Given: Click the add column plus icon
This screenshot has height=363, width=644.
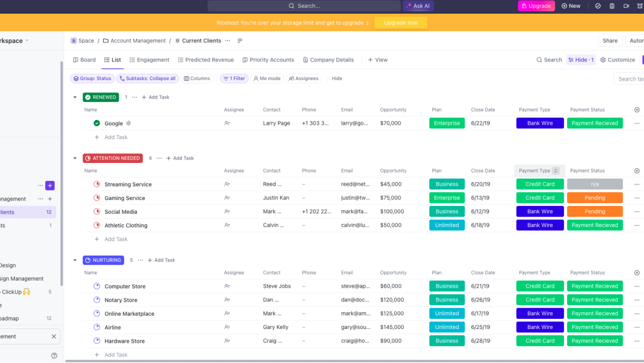Looking at the screenshot, I should pyautogui.click(x=637, y=110).
